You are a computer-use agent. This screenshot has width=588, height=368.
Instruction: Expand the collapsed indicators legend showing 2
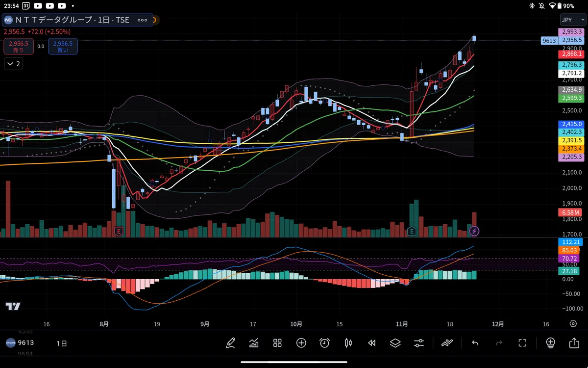click(x=13, y=63)
